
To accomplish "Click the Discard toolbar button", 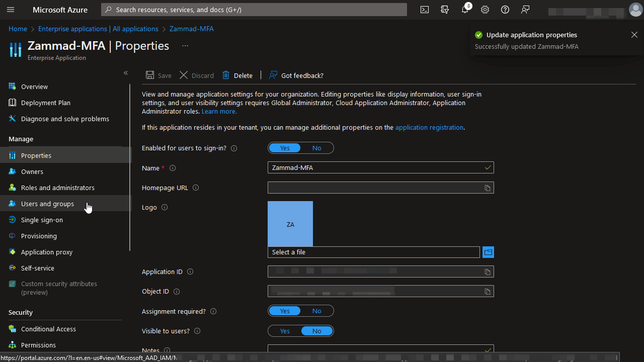I will tap(197, 75).
